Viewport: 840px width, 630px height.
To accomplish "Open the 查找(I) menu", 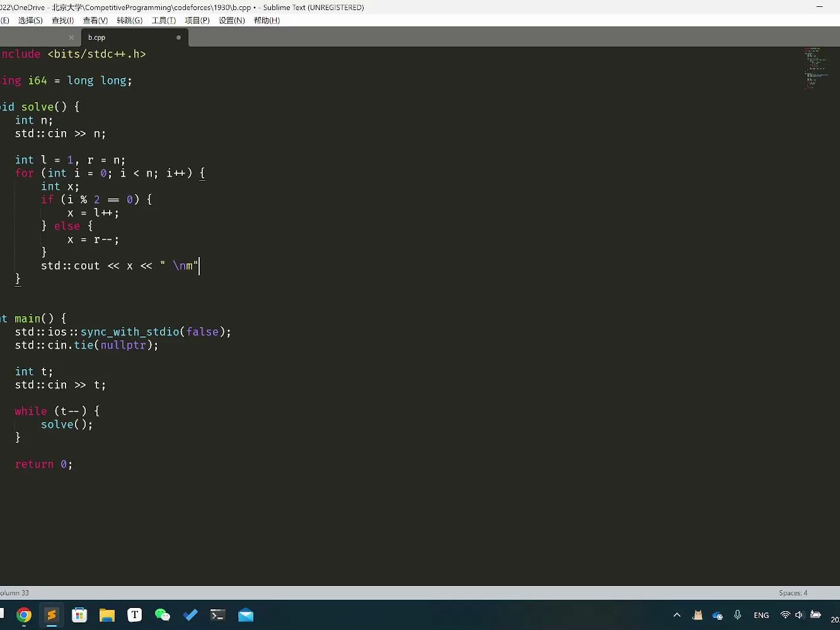I will (x=62, y=20).
